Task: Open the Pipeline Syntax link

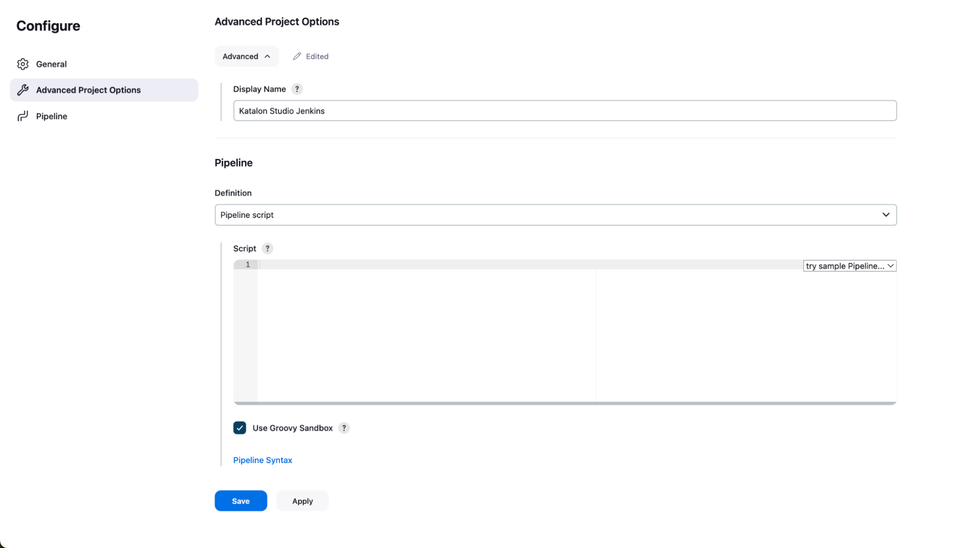Action: (263, 460)
